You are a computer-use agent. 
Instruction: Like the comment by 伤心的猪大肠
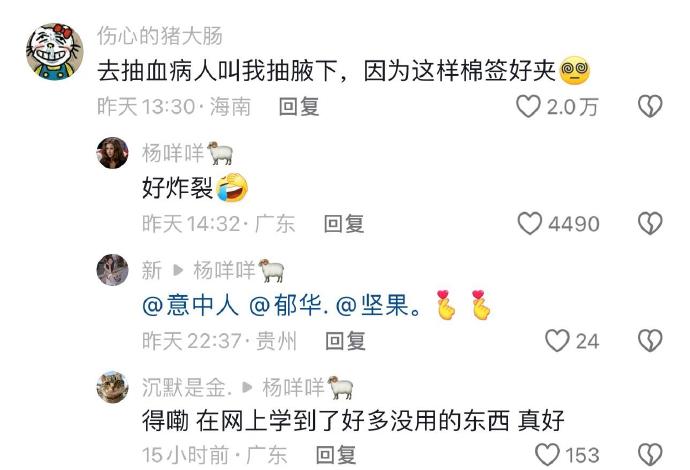[x=528, y=106]
